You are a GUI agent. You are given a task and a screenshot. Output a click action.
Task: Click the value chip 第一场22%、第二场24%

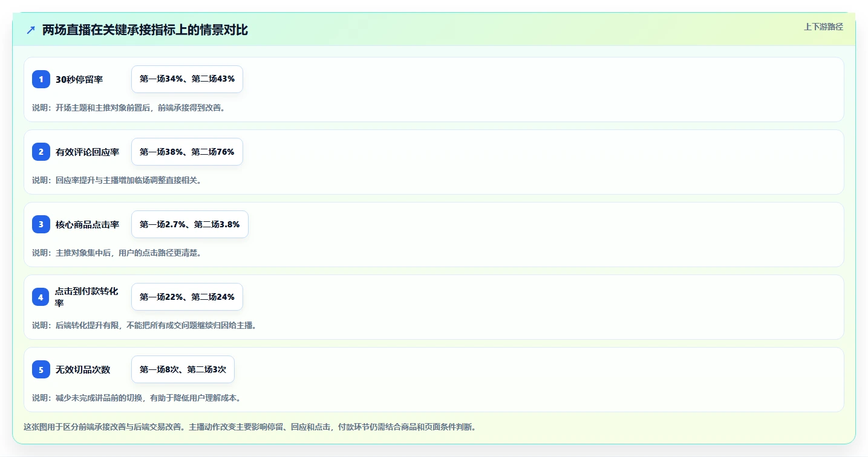(x=187, y=297)
